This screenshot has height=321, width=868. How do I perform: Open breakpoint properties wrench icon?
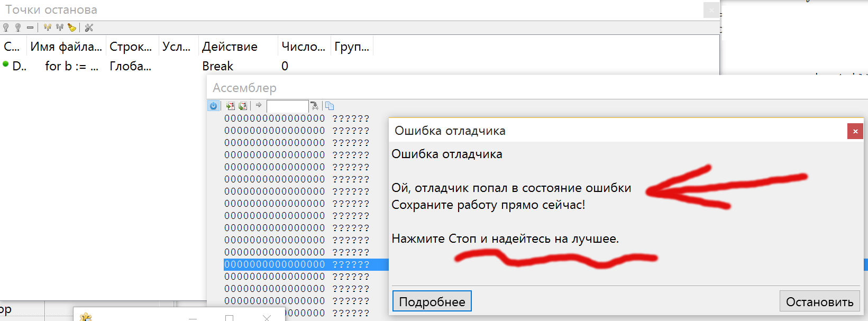coord(89,27)
